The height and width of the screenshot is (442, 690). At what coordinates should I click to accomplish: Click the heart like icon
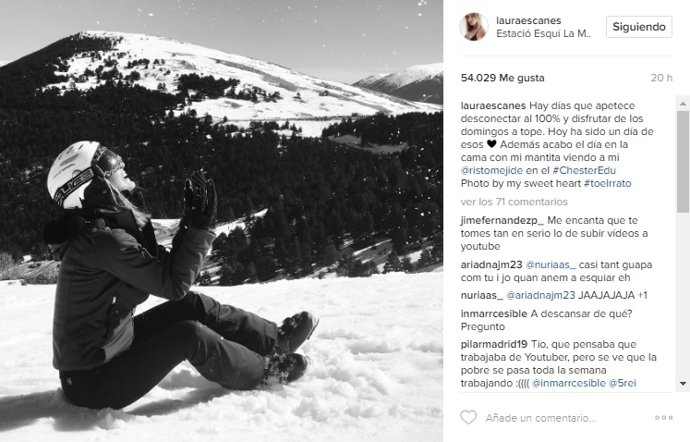(468, 417)
